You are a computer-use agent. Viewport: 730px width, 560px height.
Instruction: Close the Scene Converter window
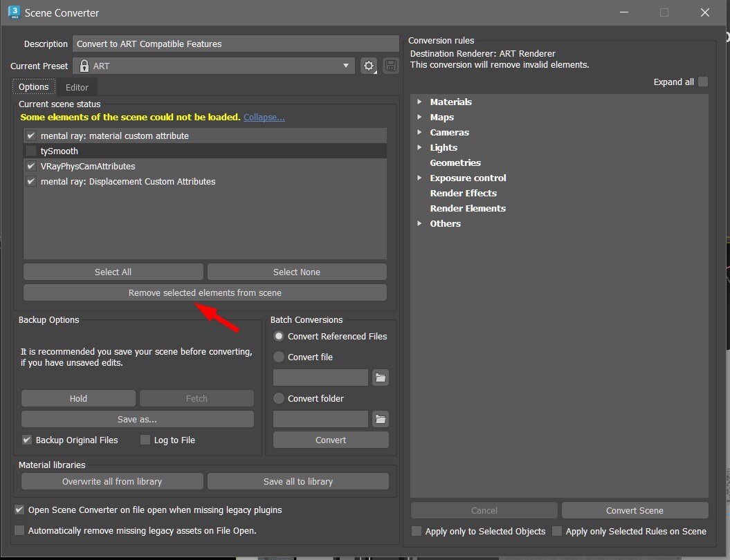click(x=705, y=12)
